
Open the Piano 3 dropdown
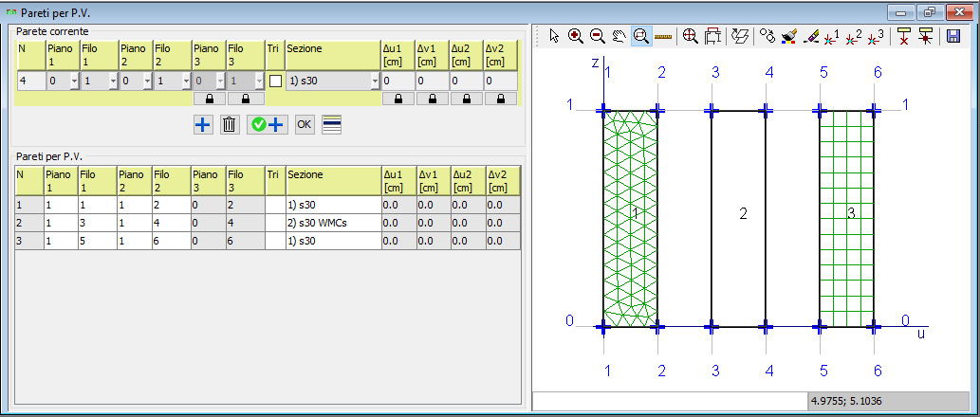coord(219,82)
